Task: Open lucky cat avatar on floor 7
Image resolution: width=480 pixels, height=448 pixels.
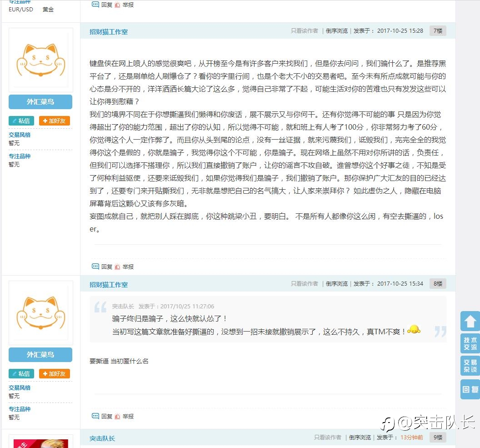Action: (41, 60)
